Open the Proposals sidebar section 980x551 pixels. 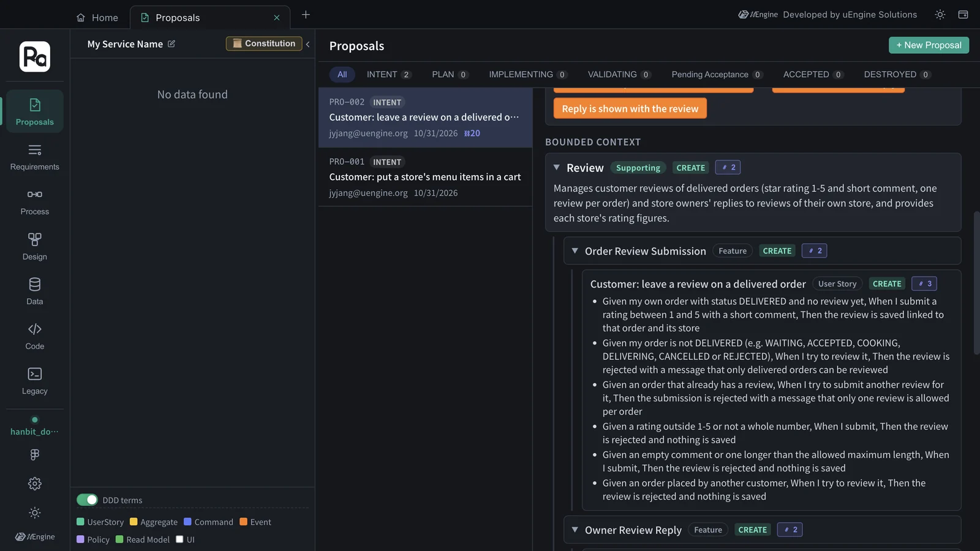[35, 111]
